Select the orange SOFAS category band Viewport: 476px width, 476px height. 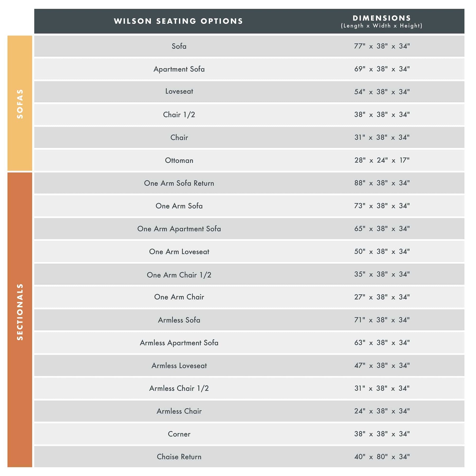point(20,103)
